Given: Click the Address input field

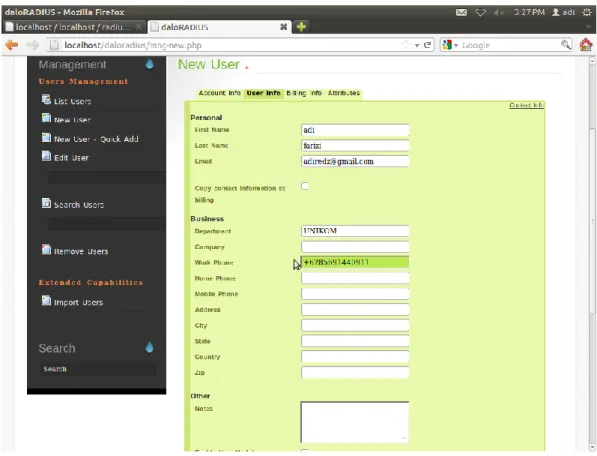Looking at the screenshot, I should (x=355, y=309).
